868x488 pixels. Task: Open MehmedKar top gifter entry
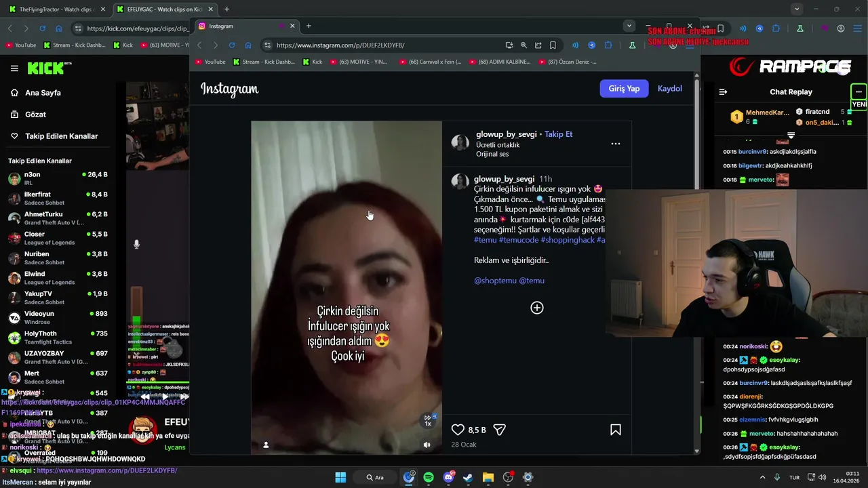point(760,117)
